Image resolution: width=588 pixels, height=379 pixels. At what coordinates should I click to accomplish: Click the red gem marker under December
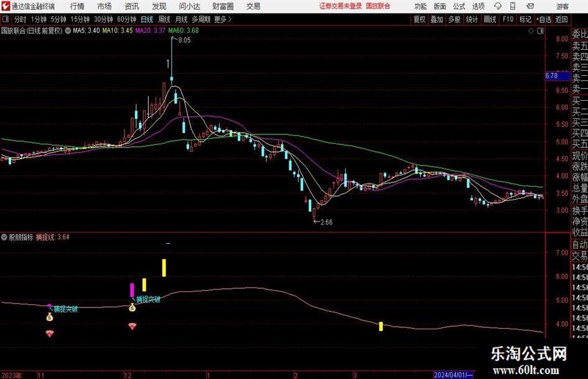pos(132,326)
